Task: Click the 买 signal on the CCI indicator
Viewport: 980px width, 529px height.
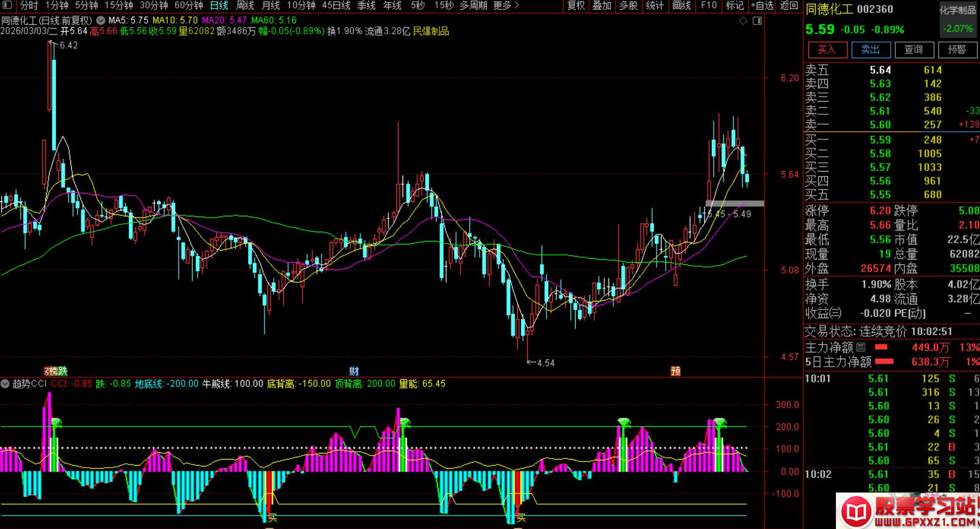Action: (273, 518)
